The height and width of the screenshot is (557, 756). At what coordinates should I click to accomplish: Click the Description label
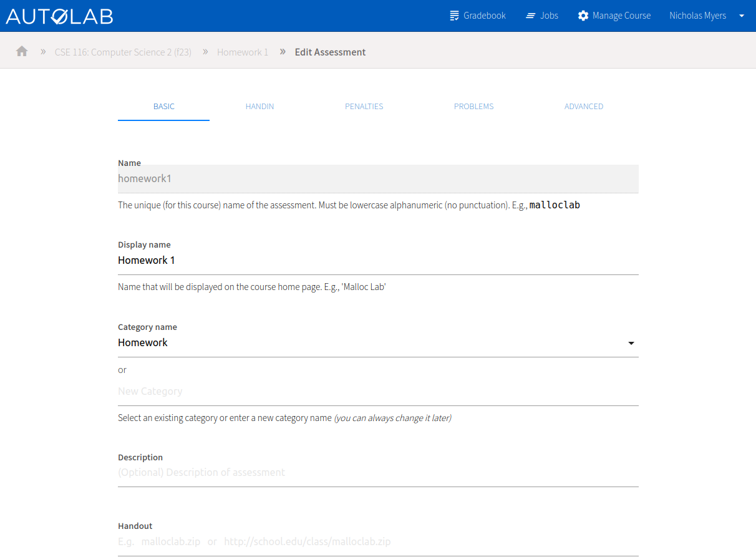pos(140,457)
